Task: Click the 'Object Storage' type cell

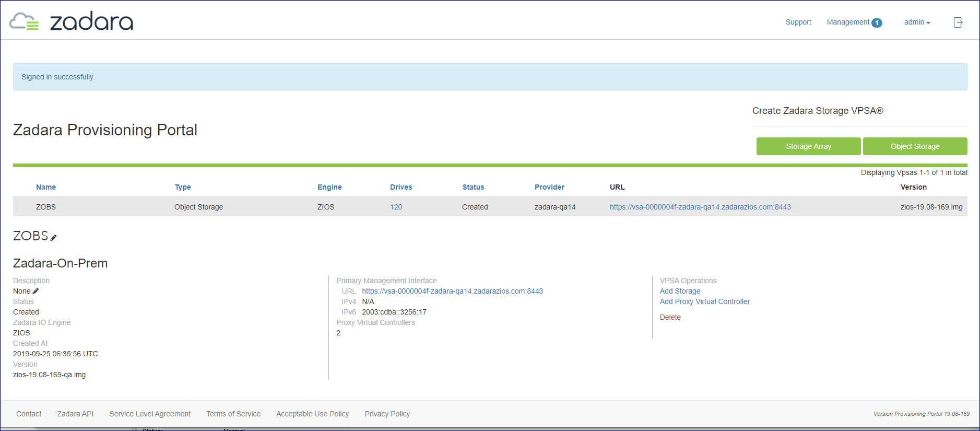Action: (x=198, y=207)
